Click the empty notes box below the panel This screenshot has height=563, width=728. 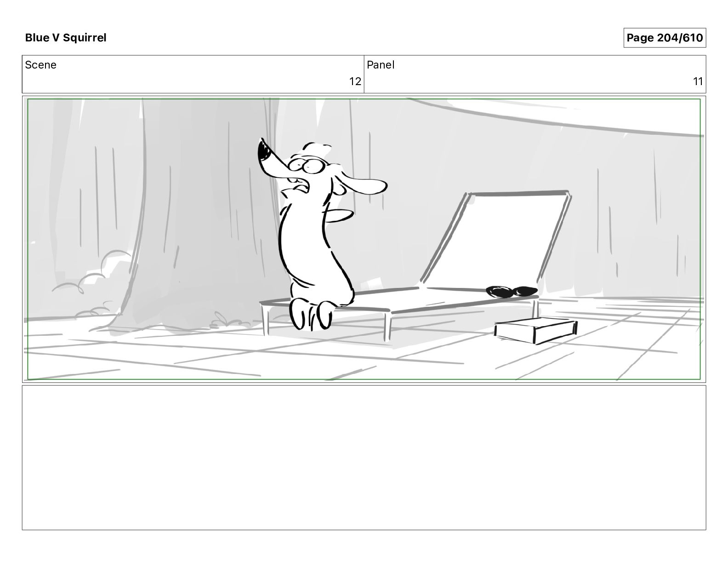pyautogui.click(x=364, y=458)
